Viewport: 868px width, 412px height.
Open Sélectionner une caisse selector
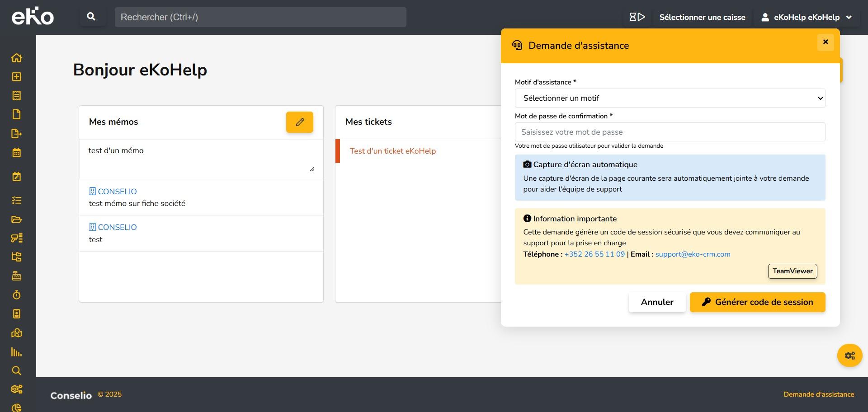tap(702, 17)
